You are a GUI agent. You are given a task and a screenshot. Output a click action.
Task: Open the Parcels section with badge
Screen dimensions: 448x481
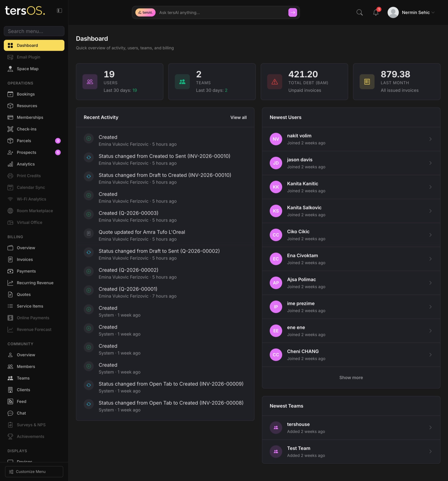(24, 141)
